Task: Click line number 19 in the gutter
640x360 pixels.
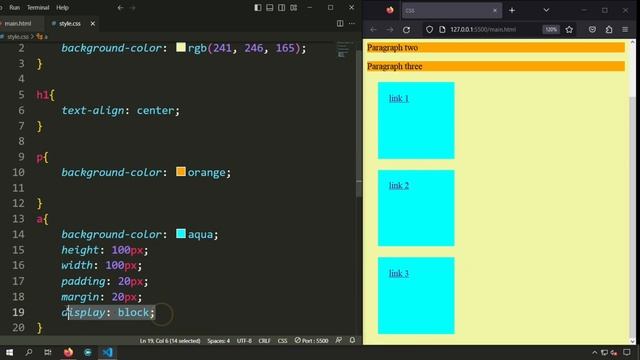Action: point(18,312)
